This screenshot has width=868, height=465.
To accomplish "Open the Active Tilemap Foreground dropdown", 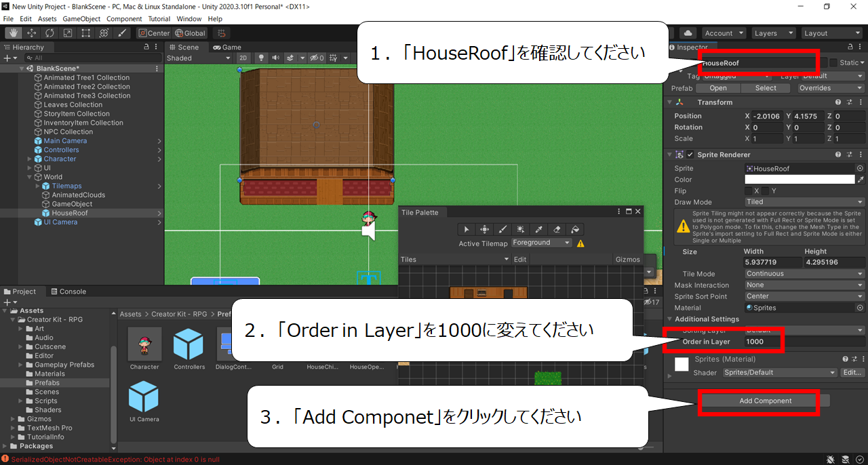I will point(542,243).
